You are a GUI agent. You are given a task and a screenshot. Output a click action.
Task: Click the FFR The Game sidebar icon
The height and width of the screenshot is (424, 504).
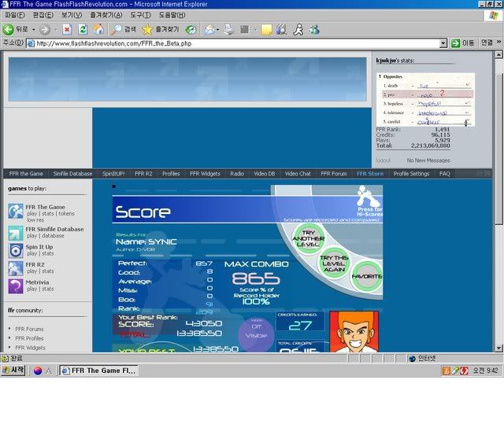click(x=16, y=210)
